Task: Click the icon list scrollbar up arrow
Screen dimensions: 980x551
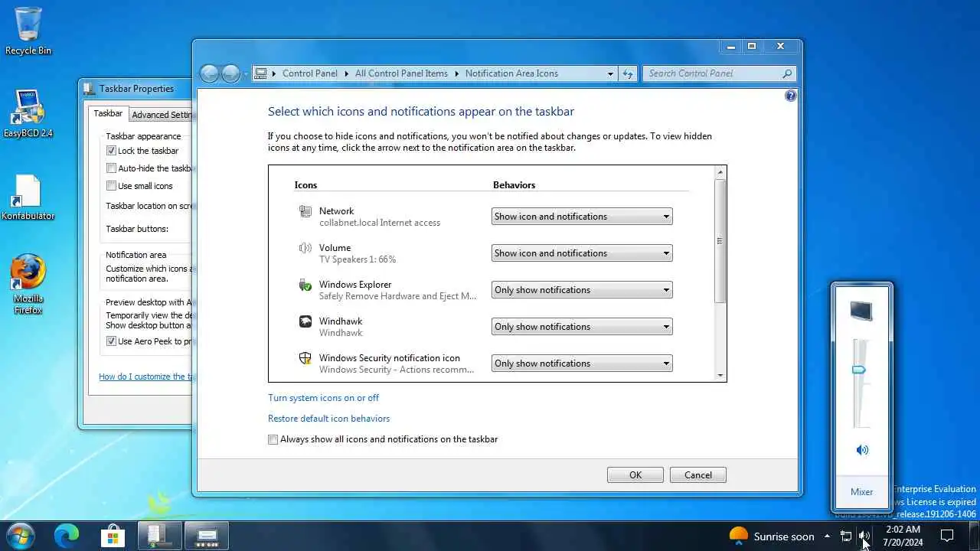Action: 720,172
